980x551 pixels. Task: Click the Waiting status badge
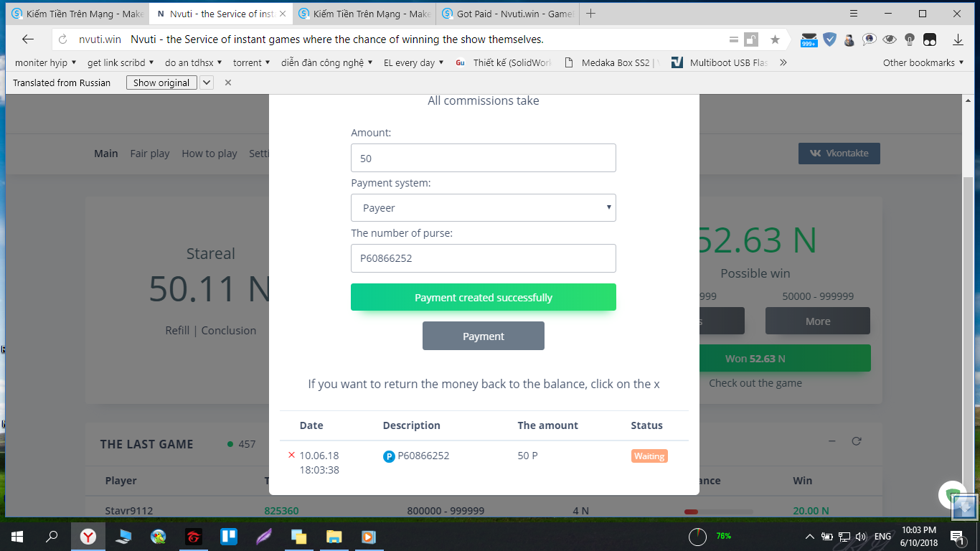[649, 456]
